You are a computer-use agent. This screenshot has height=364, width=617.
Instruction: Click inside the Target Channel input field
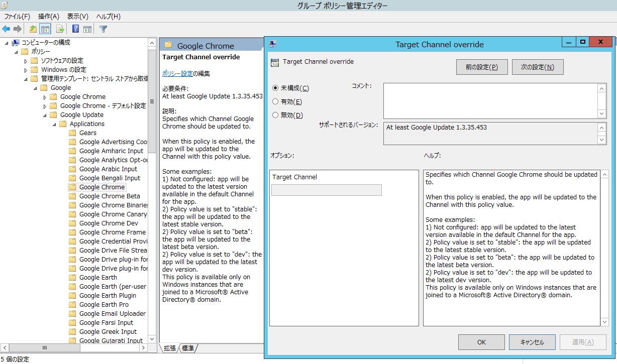click(x=326, y=190)
